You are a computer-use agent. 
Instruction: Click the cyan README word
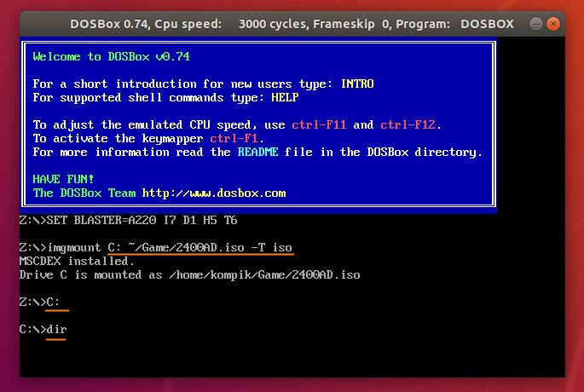pyautogui.click(x=257, y=152)
